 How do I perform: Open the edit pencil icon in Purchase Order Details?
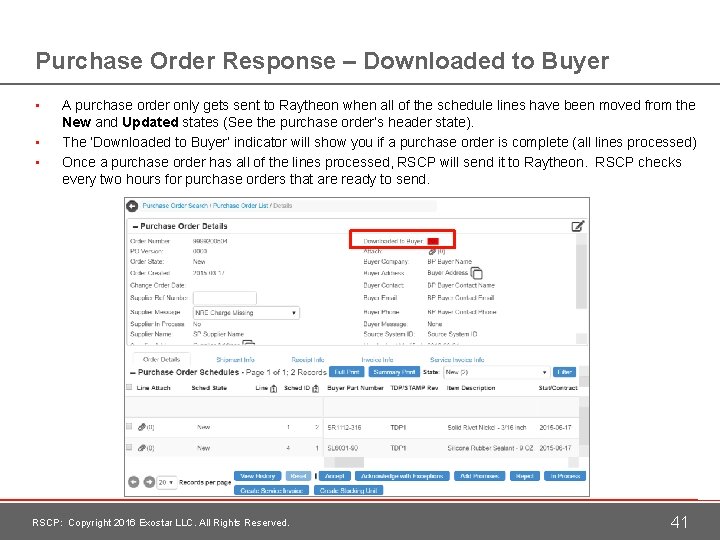[578, 226]
